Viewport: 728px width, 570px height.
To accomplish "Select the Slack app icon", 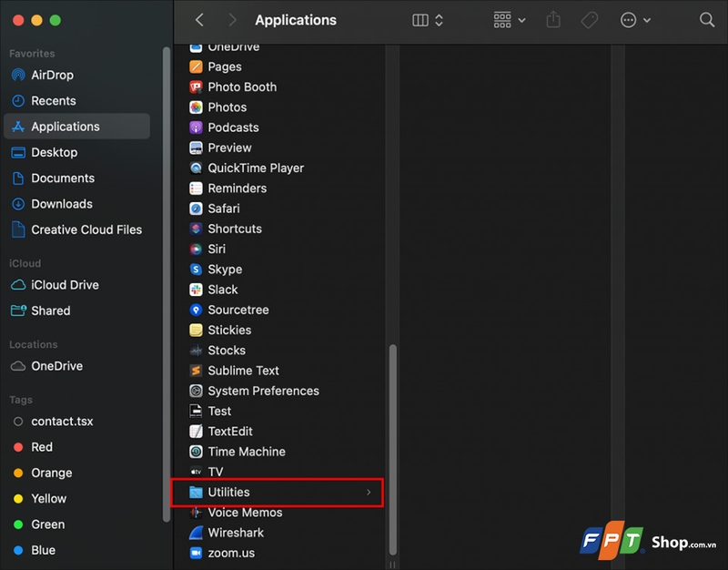I will coord(196,290).
